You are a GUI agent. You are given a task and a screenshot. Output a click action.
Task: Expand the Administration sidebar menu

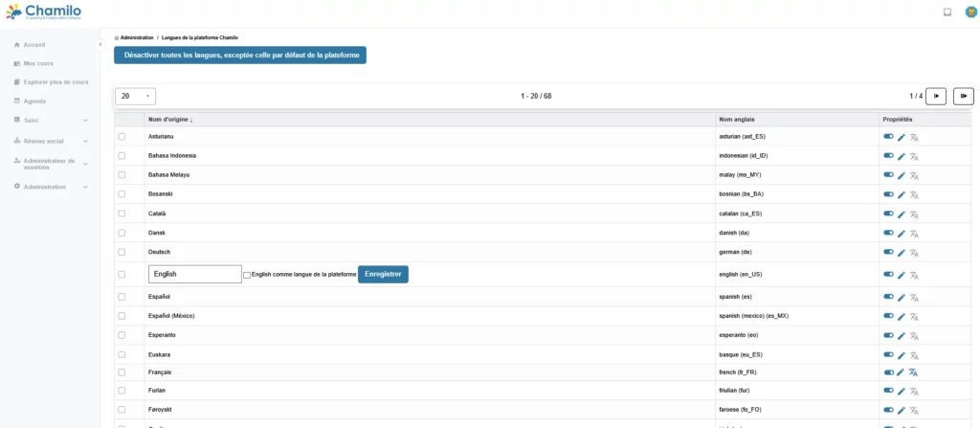pyautogui.click(x=51, y=187)
